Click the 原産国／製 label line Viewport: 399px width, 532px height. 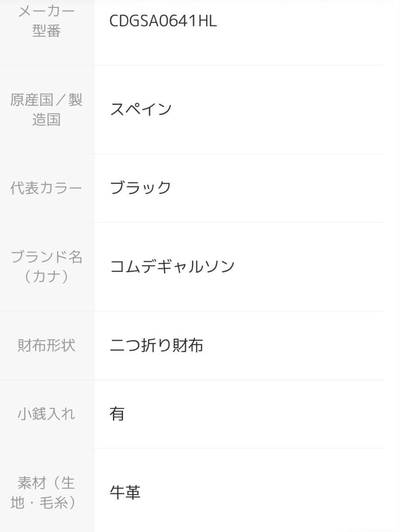tap(46, 100)
